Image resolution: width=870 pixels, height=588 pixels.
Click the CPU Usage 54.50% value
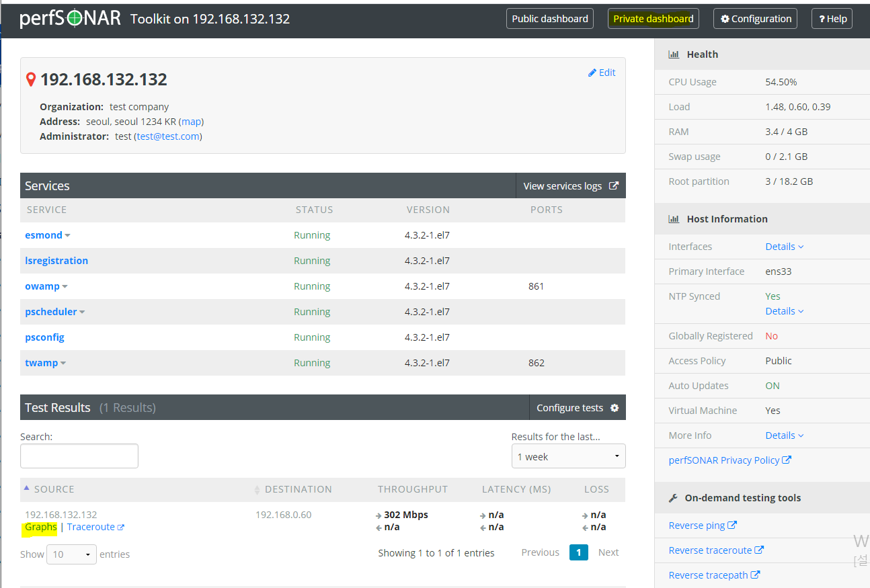(x=781, y=82)
